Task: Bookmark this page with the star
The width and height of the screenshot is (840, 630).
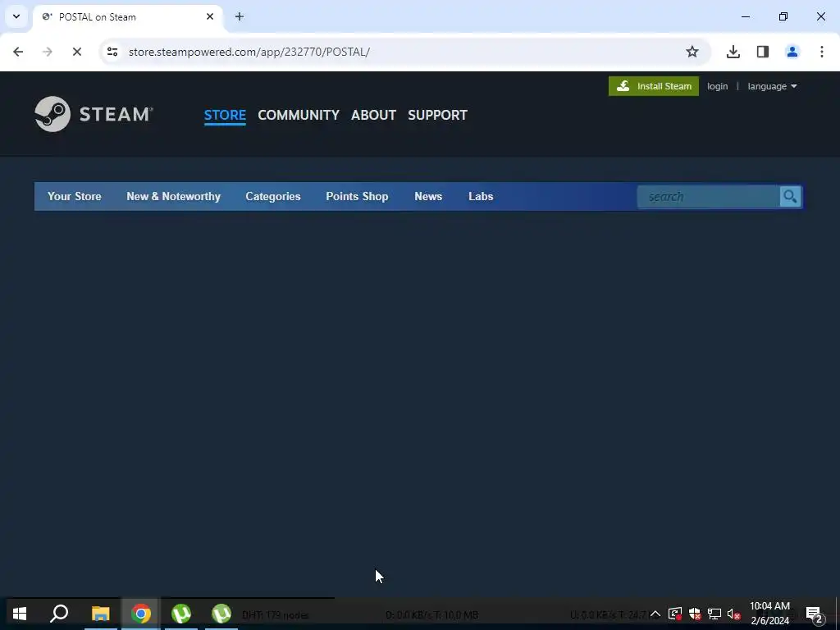Action: click(692, 52)
